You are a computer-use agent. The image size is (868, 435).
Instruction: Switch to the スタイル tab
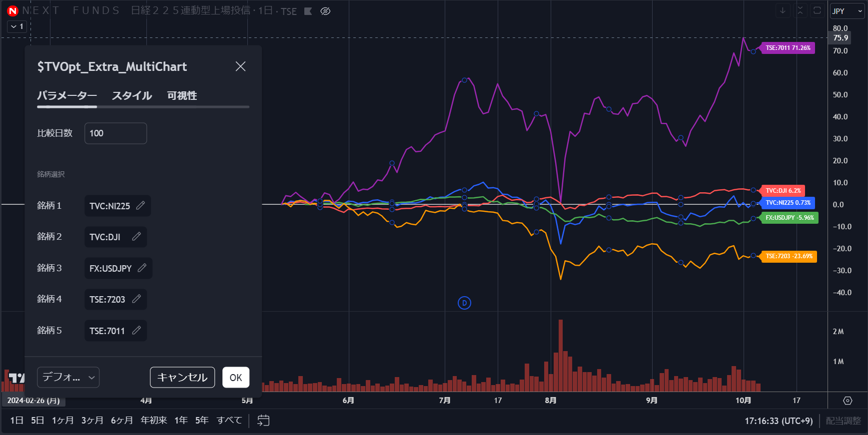(x=132, y=95)
